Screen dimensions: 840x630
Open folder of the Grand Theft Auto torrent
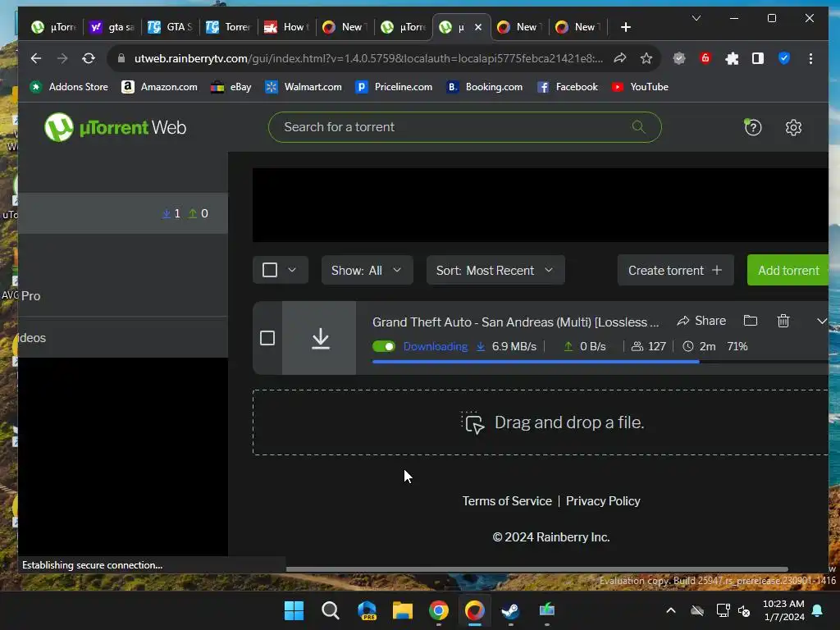click(x=751, y=321)
